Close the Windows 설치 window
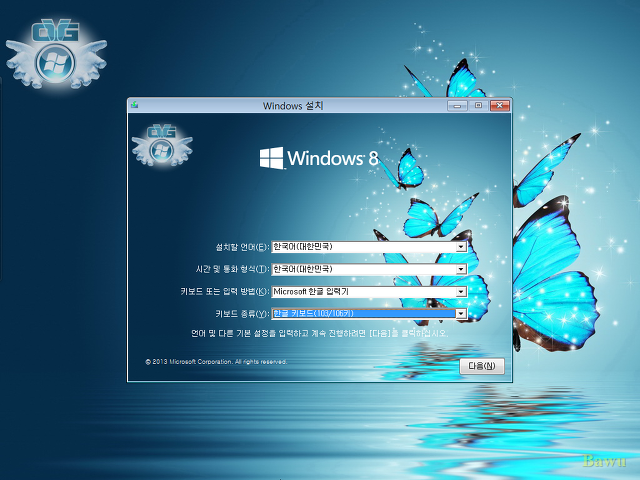Screen dimensions: 640x480 click(x=500, y=106)
